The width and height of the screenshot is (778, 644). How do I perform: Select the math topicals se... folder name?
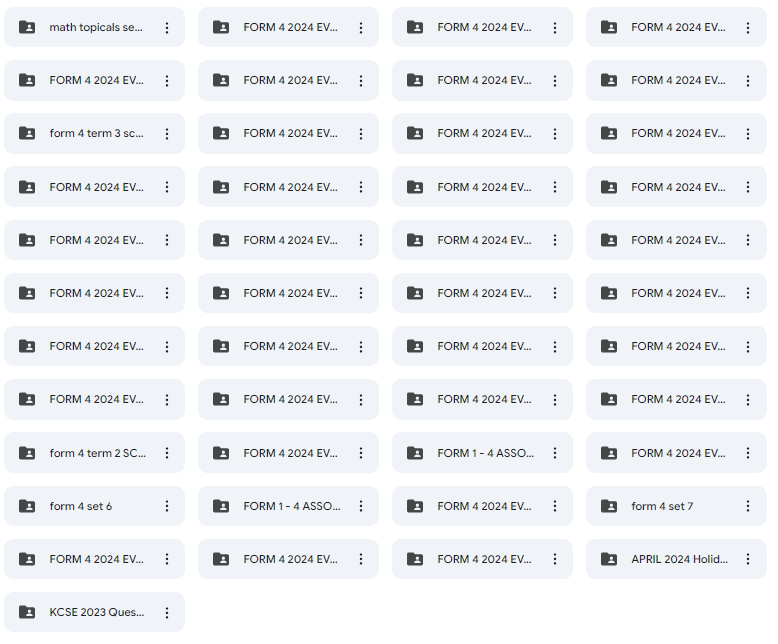tap(96, 27)
